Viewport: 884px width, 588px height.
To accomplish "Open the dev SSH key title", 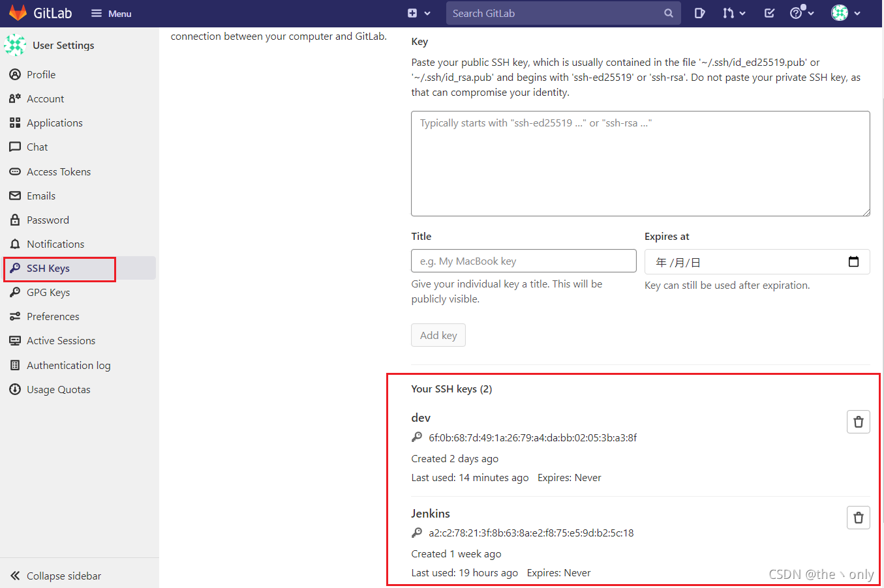I will coord(421,418).
